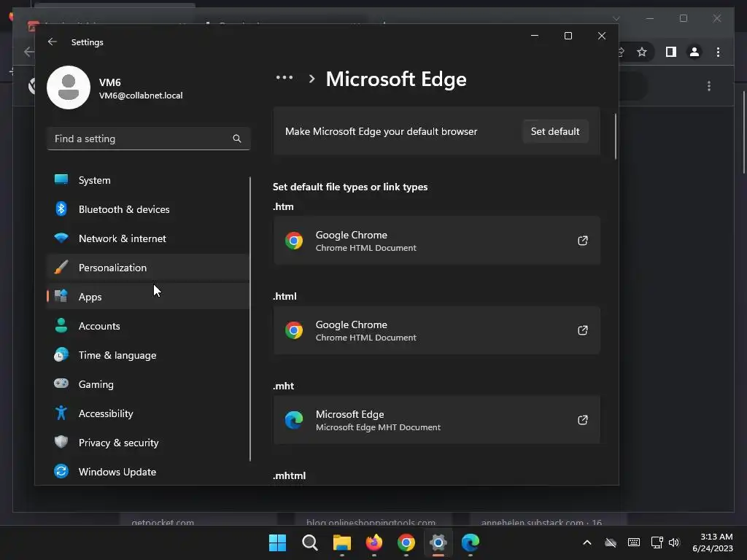747x560 pixels.
Task: Open Microsoft Edge from the taskbar
Action: [x=471, y=542]
